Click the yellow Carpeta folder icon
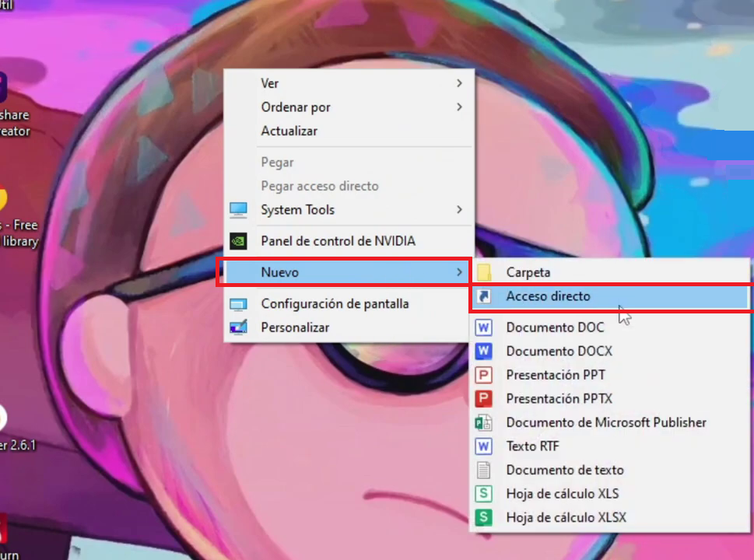The image size is (754, 560). (484, 272)
